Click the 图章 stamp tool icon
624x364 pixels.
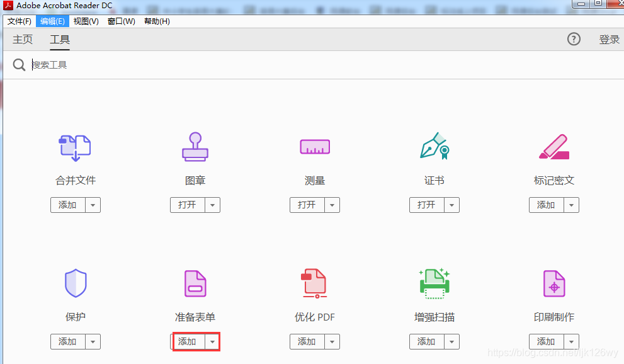[195, 147]
